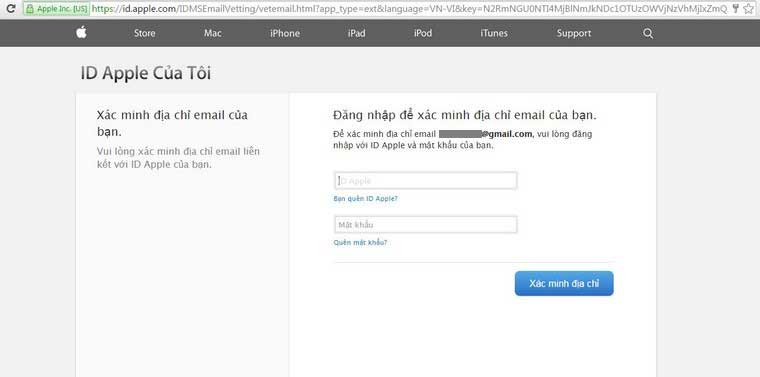Click the browser reload icon
The image size is (760, 377).
pos(10,8)
